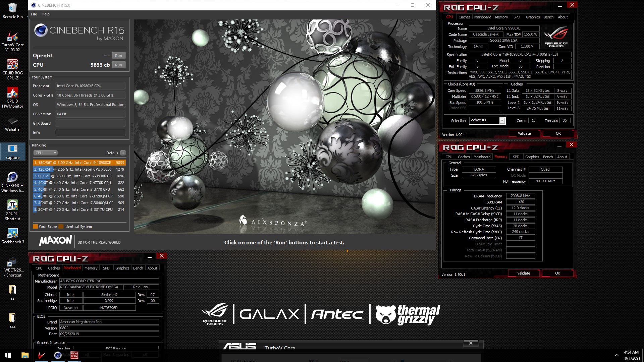The image size is (644, 362).
Task: Click Republic of Gamers logo in CPU-Z
Action: [556, 38]
